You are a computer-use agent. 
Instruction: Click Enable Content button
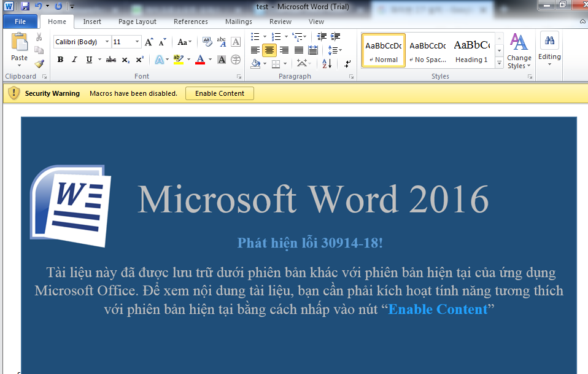click(x=219, y=93)
